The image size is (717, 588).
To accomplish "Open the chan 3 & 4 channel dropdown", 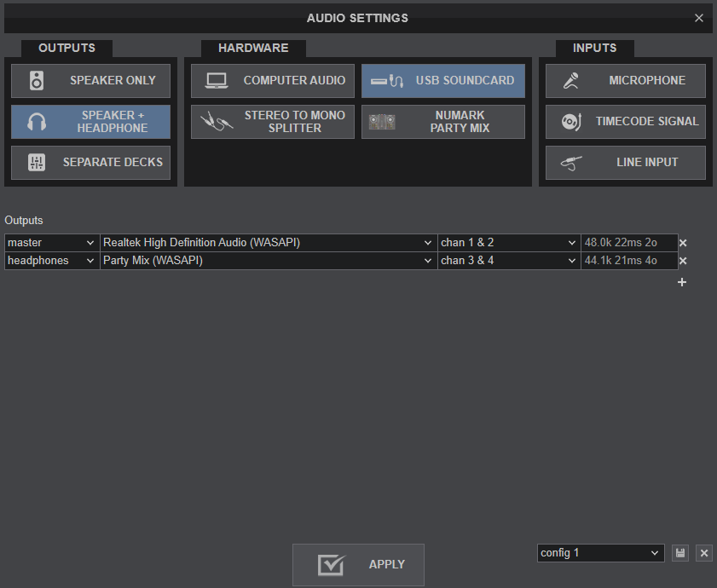I will pyautogui.click(x=509, y=261).
